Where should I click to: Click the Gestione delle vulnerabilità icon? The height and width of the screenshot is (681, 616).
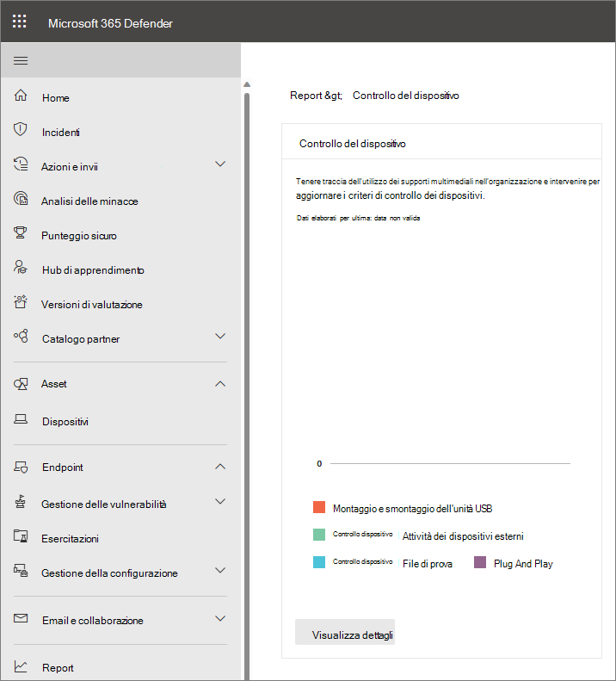click(x=21, y=501)
